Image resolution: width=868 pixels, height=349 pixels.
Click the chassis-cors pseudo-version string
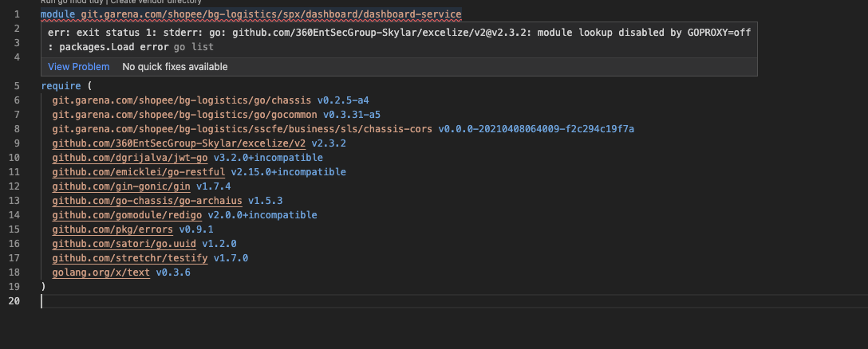(535, 129)
